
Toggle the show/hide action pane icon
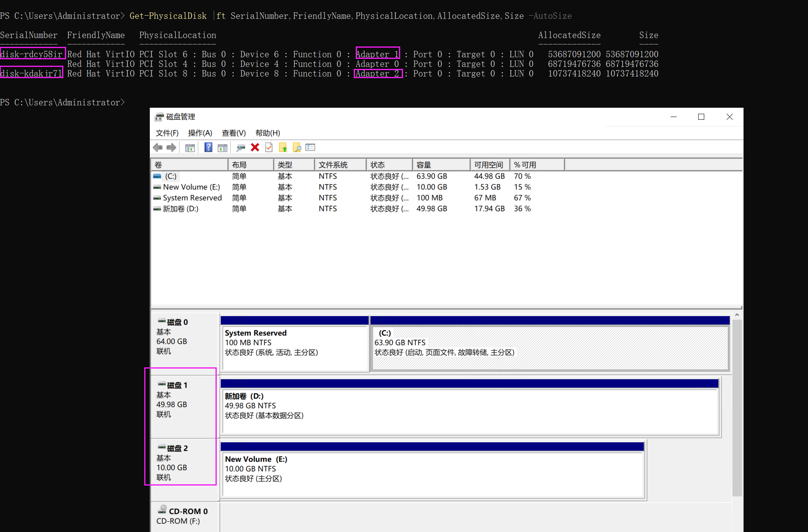[222, 148]
